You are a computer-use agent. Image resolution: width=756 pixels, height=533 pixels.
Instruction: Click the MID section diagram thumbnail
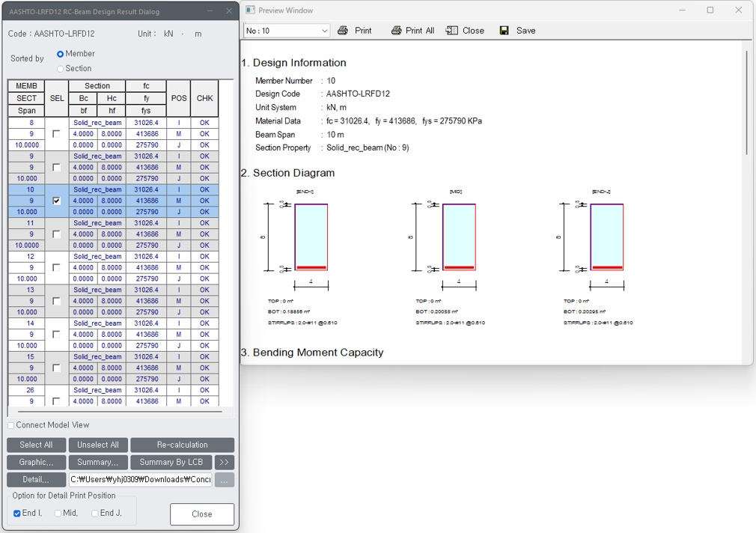(459, 237)
